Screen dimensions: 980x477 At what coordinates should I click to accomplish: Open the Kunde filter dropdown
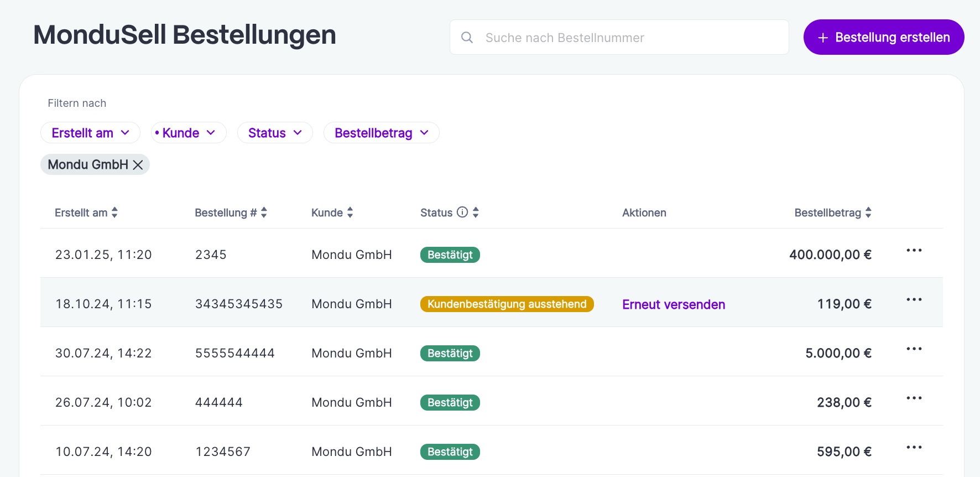pyautogui.click(x=189, y=133)
